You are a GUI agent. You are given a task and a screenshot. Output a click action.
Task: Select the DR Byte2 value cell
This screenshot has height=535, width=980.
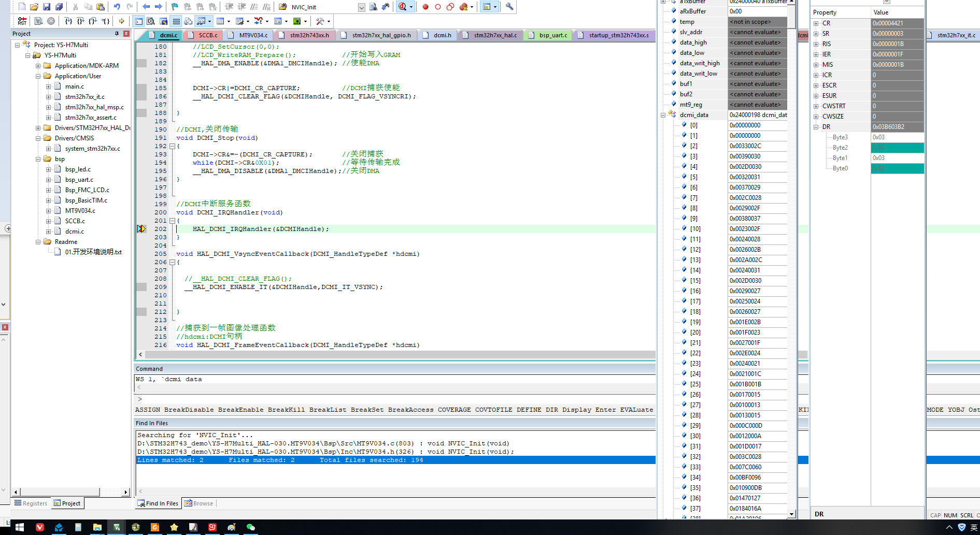(x=897, y=148)
